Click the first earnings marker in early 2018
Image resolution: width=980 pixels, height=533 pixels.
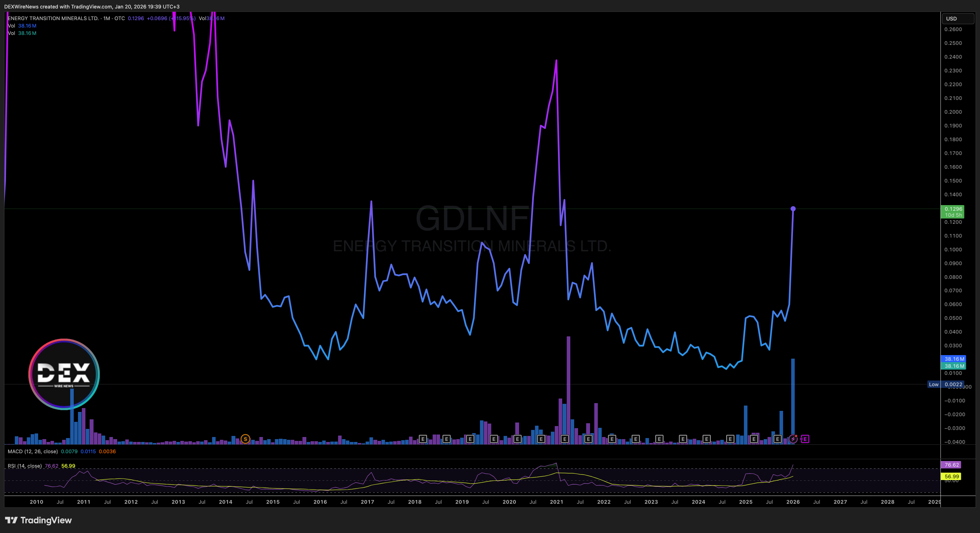[423, 439]
